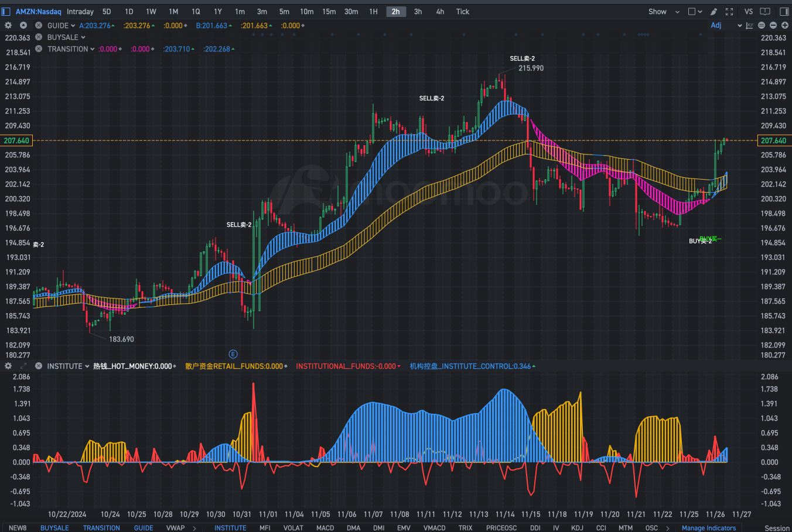Expand the GUIDE indicator dropdown

73,25
